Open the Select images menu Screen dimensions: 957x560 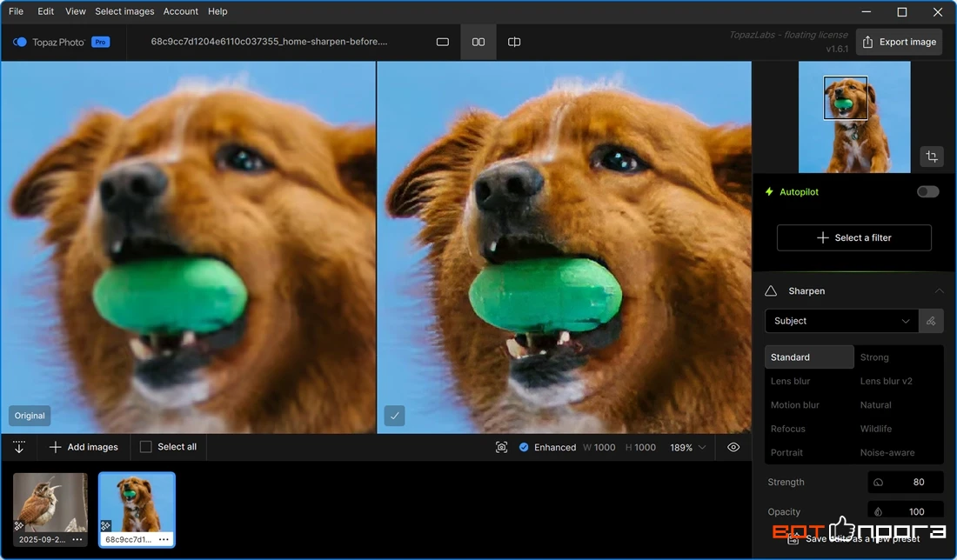click(124, 11)
